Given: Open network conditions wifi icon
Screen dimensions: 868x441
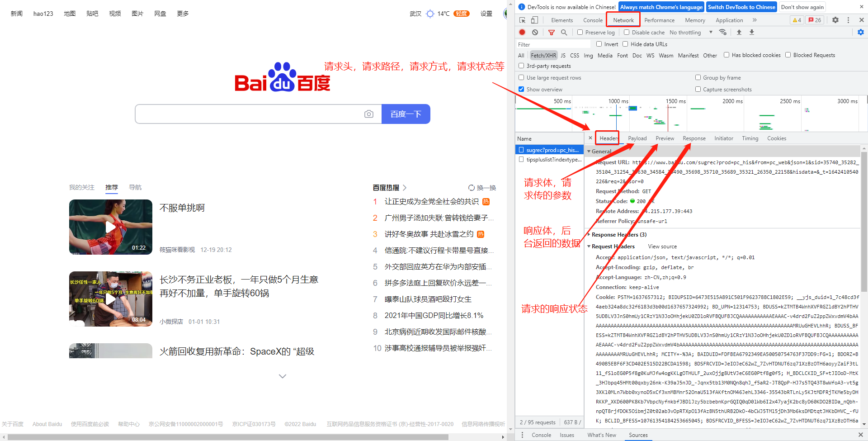Looking at the screenshot, I should tap(723, 32).
